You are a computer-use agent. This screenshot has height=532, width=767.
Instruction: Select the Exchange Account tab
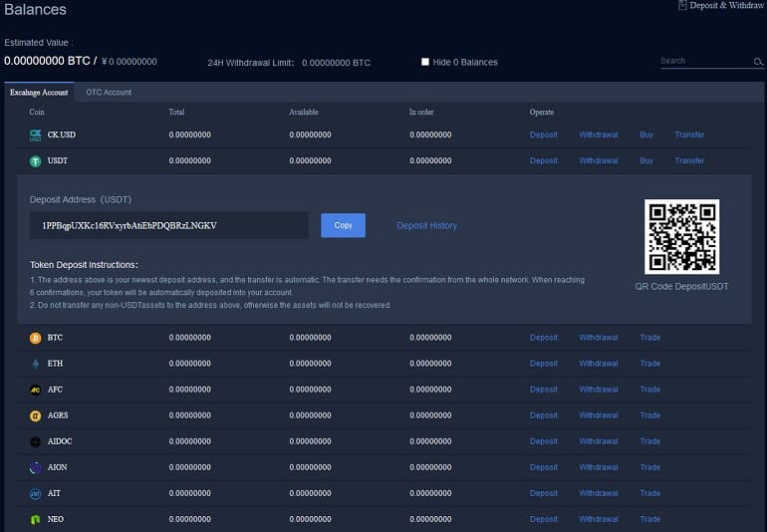pos(39,93)
